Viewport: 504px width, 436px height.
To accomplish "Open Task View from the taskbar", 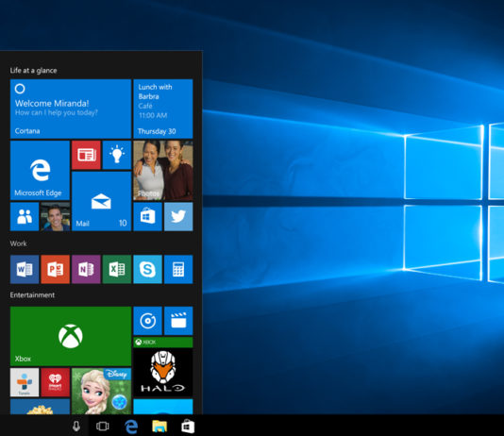I will point(103,427).
